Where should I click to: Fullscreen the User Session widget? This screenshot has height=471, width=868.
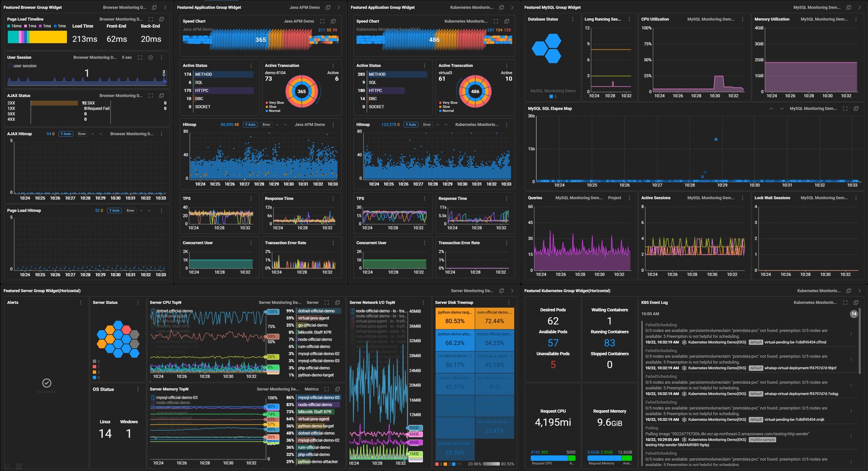(x=140, y=57)
